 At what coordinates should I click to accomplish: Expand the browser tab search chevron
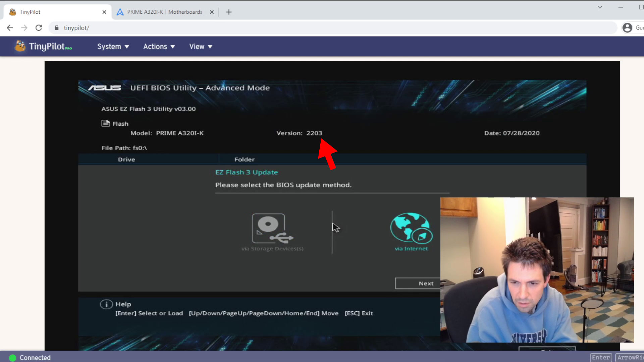[600, 7]
